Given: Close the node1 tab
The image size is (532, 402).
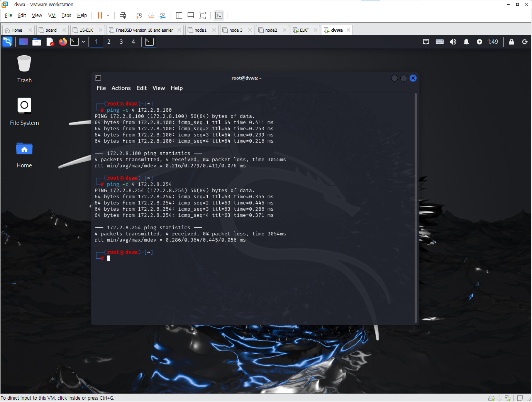Looking at the screenshot, I should click(214, 30).
